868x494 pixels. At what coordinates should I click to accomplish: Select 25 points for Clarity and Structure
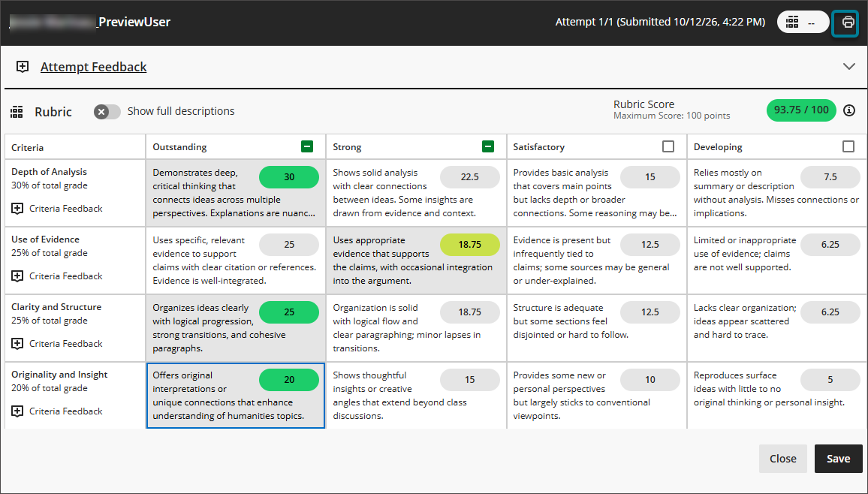point(289,312)
